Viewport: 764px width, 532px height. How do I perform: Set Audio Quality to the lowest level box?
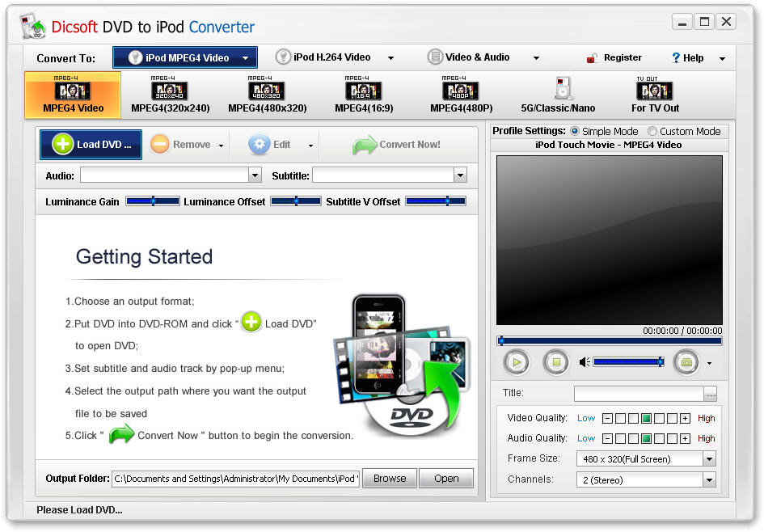tap(620, 439)
